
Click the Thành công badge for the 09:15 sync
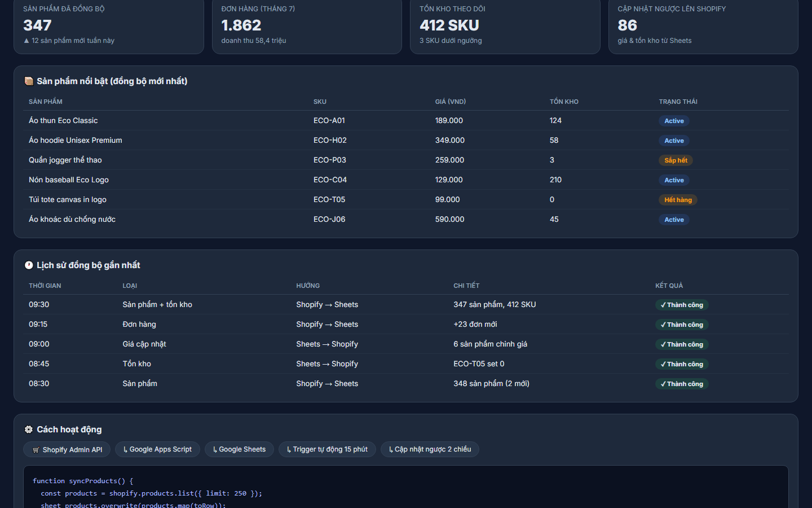(x=682, y=325)
